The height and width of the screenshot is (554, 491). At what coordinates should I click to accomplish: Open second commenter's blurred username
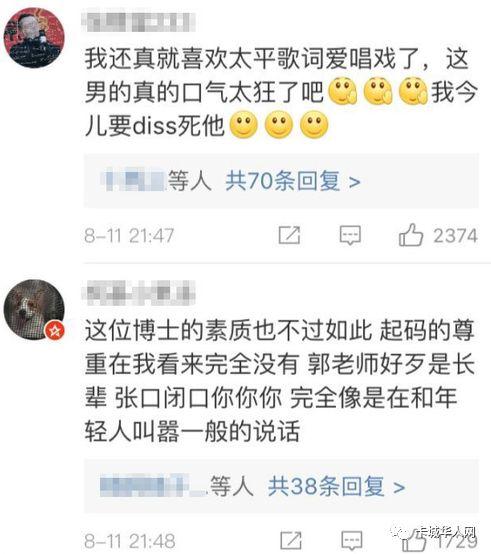click(x=138, y=293)
